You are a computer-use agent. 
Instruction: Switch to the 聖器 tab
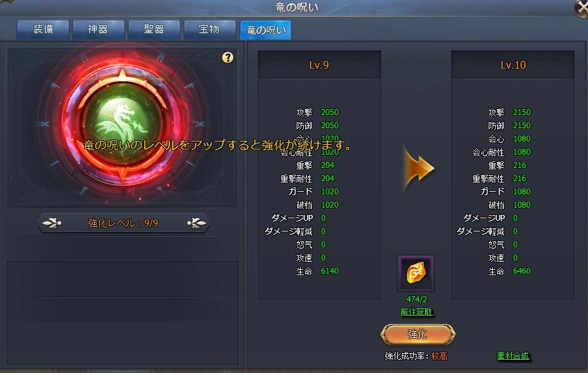tap(154, 29)
